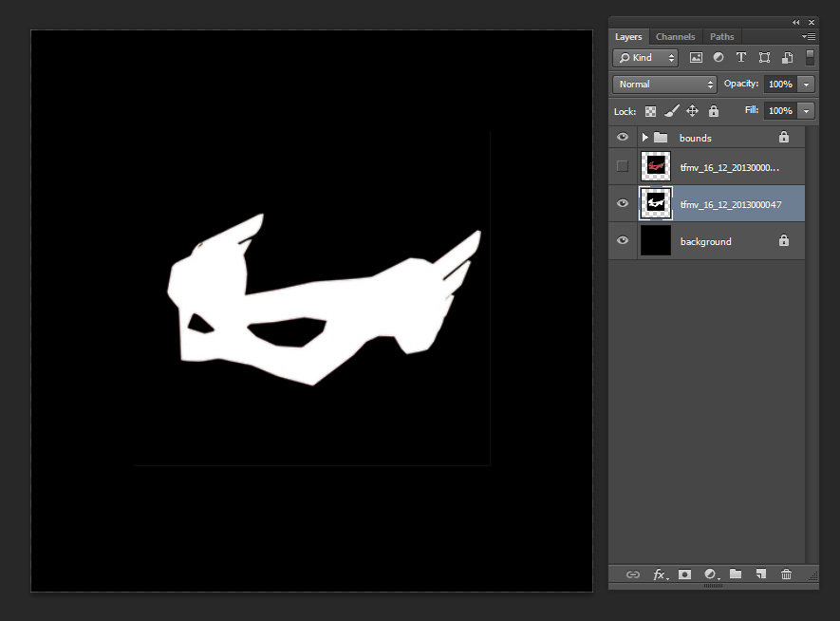Expand the bounds layer group
This screenshot has width=840, height=621.
(x=645, y=137)
